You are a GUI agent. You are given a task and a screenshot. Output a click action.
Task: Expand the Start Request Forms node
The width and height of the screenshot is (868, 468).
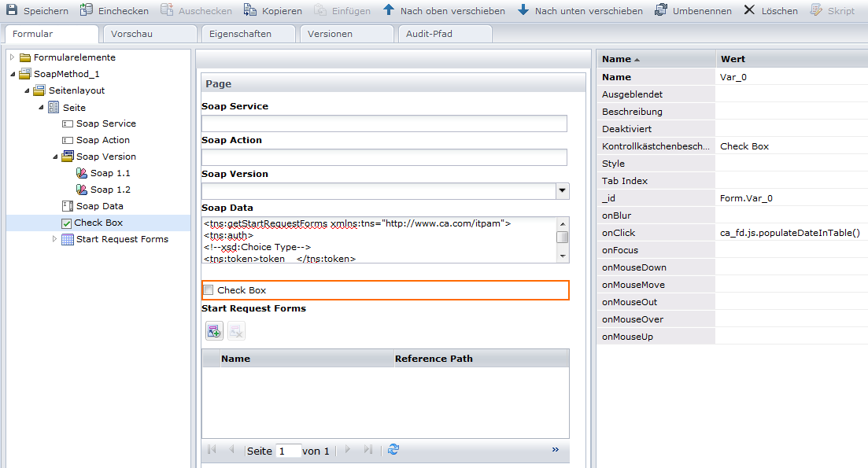point(54,239)
